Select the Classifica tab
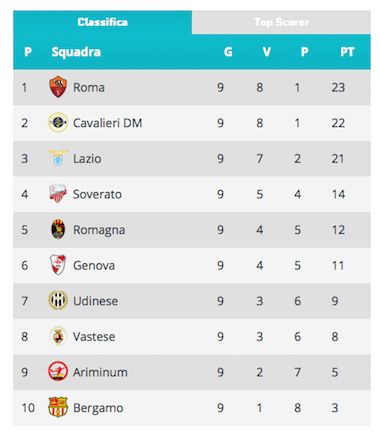 click(x=103, y=22)
